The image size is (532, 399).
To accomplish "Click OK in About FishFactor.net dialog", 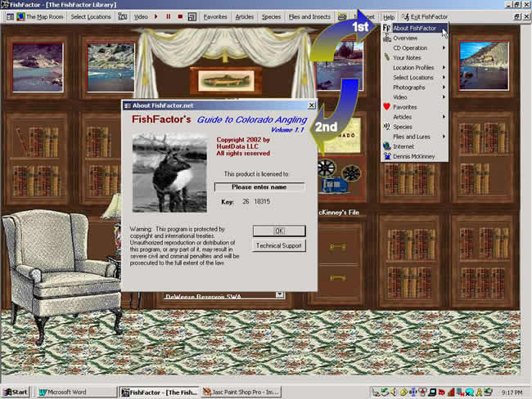I will point(279,231).
